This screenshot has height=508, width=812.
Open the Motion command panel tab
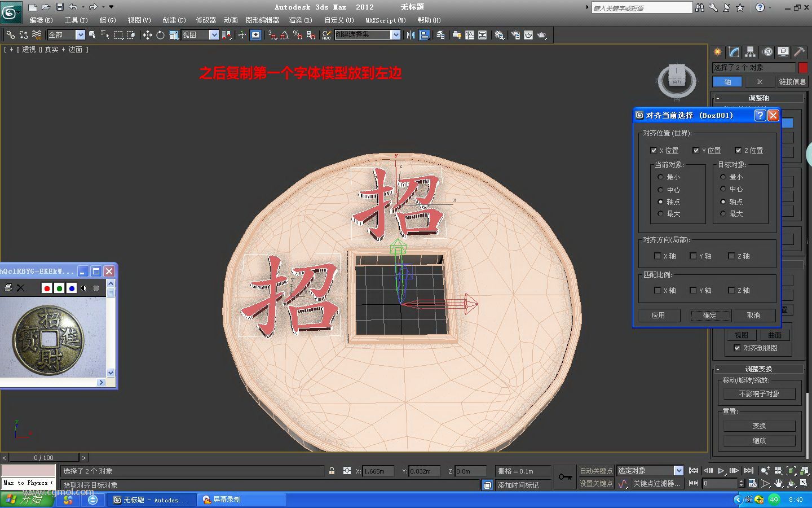pyautogui.click(x=767, y=52)
